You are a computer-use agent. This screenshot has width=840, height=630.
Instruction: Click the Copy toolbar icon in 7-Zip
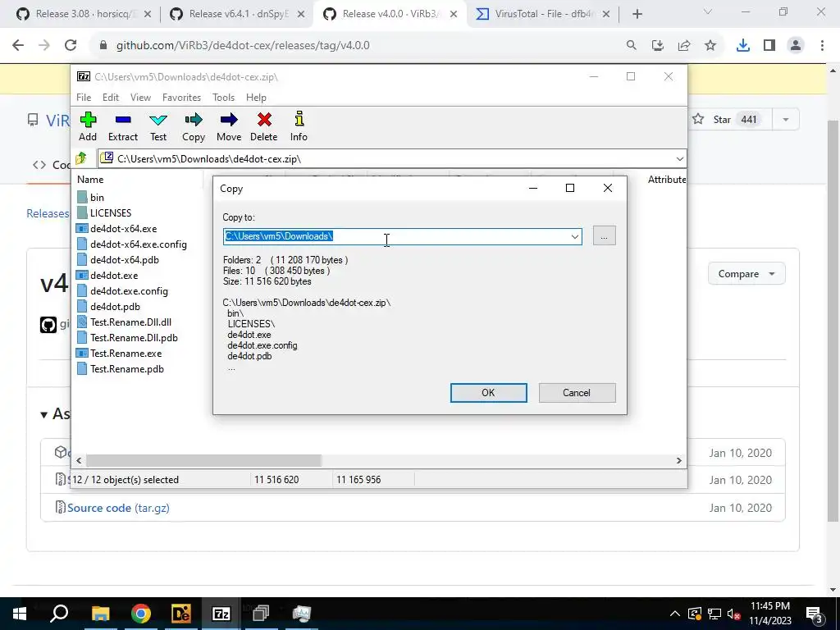click(x=194, y=127)
